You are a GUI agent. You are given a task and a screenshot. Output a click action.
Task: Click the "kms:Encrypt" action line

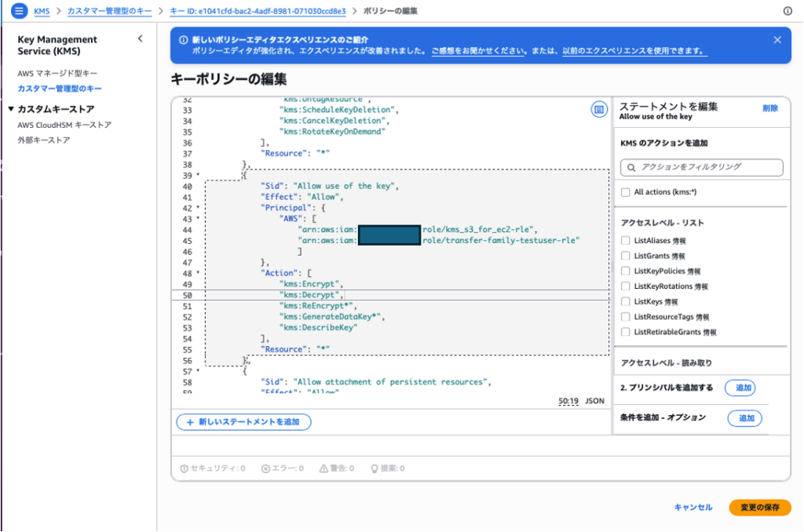(311, 284)
